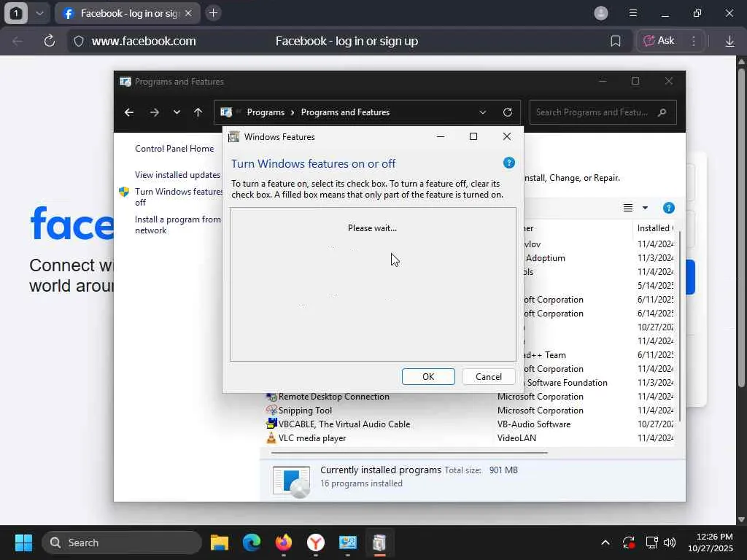Open Install a program from network link
This screenshot has height=560, width=747.
coord(178,225)
